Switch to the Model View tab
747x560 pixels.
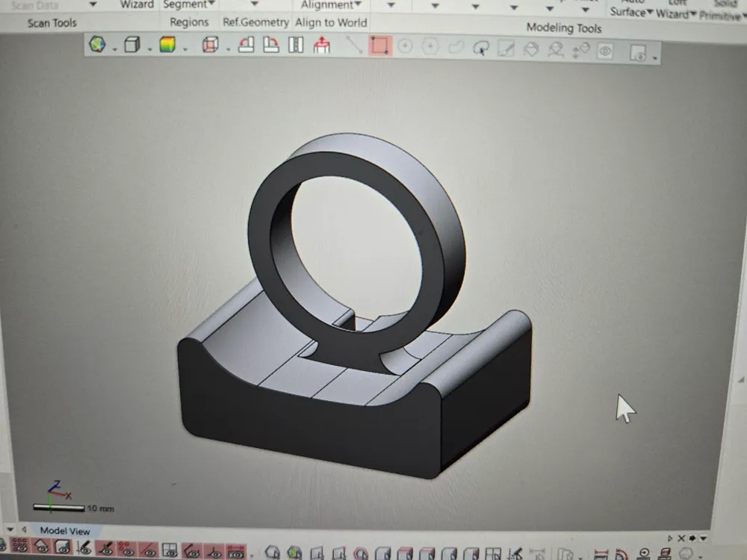pos(65,530)
